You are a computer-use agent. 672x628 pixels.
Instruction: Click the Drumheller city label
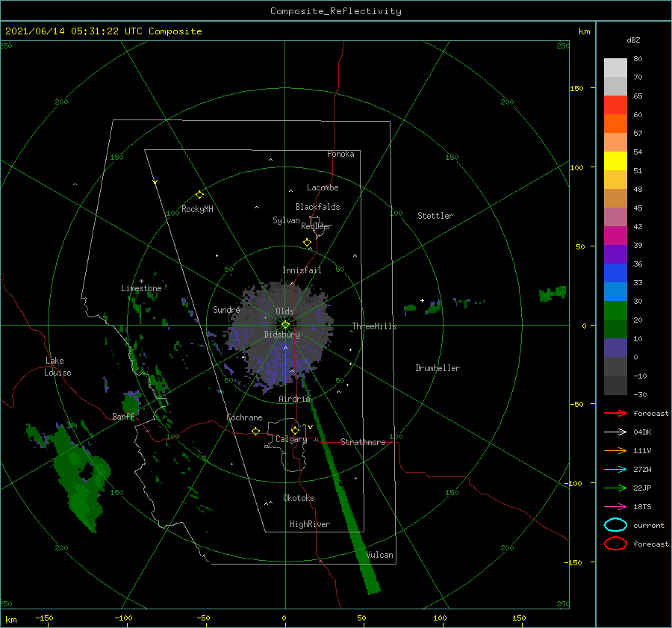click(x=438, y=368)
